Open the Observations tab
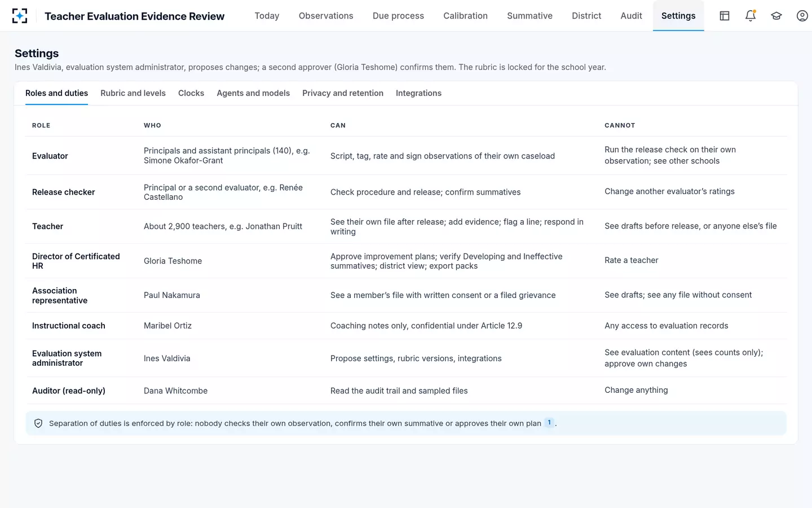This screenshot has width=812, height=508. coord(326,16)
